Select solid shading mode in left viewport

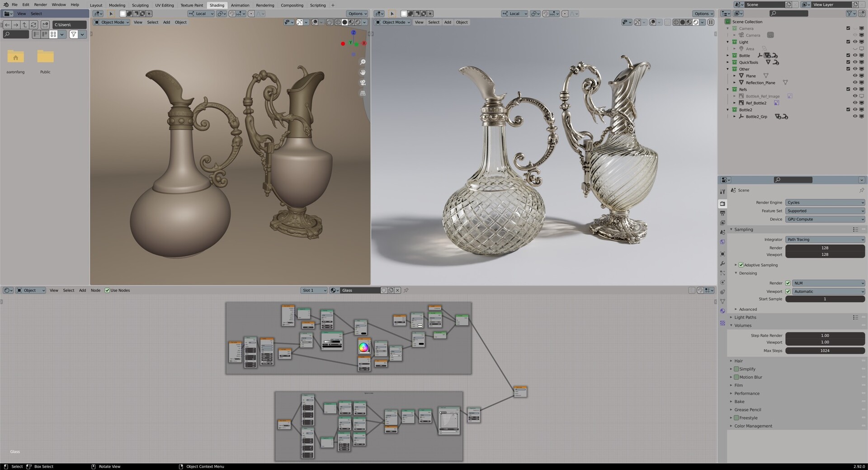pos(344,22)
